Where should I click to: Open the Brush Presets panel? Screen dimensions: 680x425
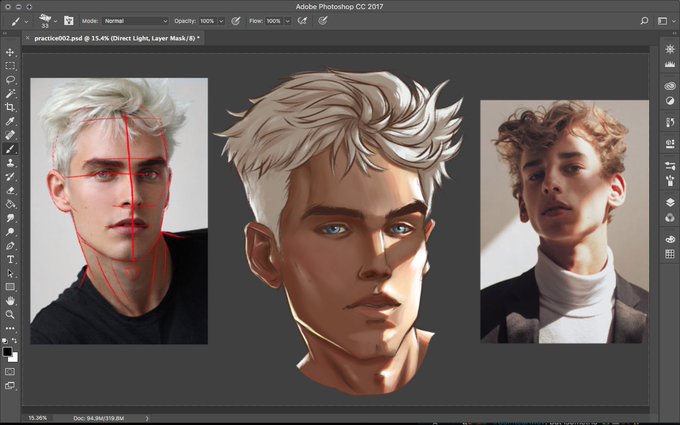670,181
